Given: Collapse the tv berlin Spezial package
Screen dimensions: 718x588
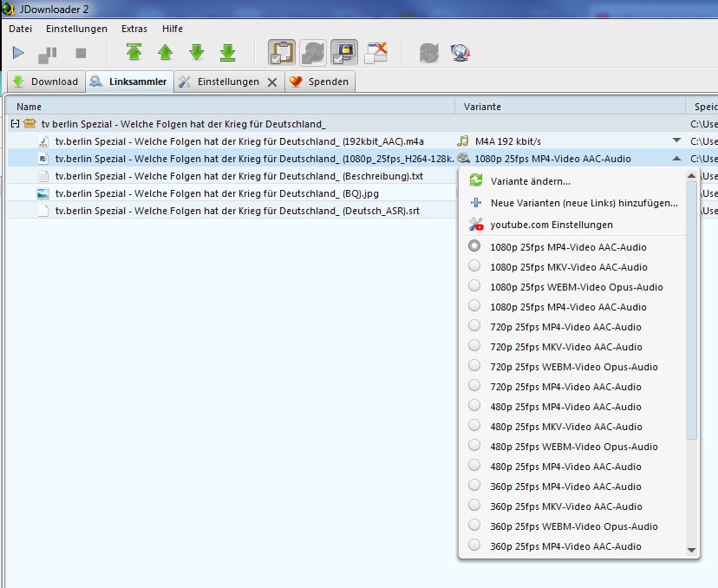Looking at the screenshot, I should [x=15, y=124].
